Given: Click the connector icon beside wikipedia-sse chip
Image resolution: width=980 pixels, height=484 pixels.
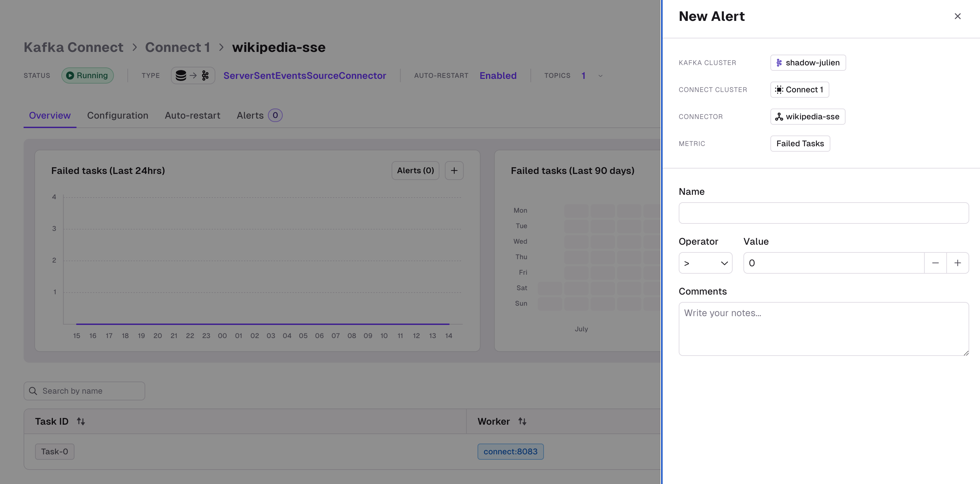Looking at the screenshot, I should coord(779,117).
